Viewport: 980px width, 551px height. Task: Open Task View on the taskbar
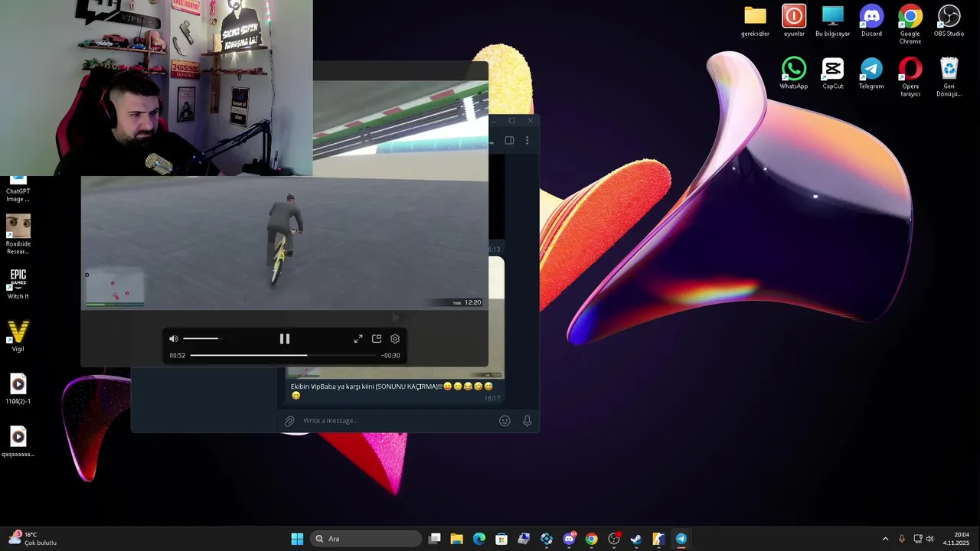pyautogui.click(x=435, y=539)
